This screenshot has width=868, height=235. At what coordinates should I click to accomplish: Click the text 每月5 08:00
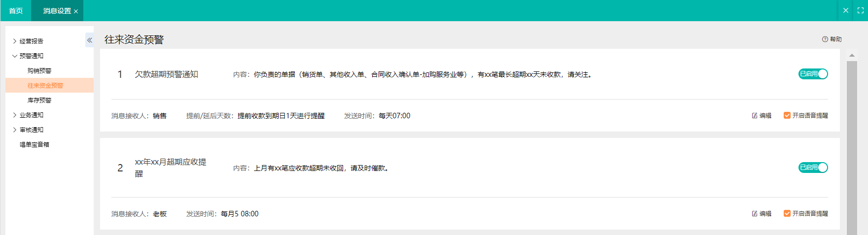240,214
